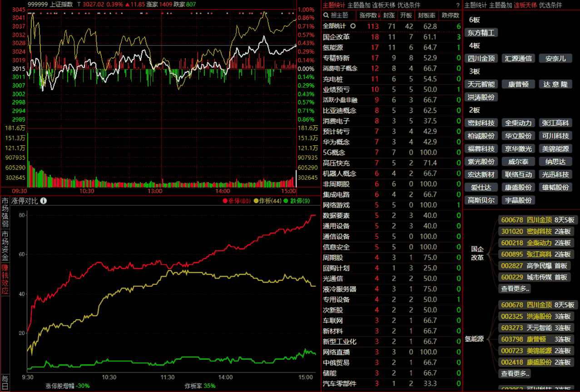The width and height of the screenshot is (580, 392).
Task: Open the info icon beside 涨停对比
Action: coord(44,201)
